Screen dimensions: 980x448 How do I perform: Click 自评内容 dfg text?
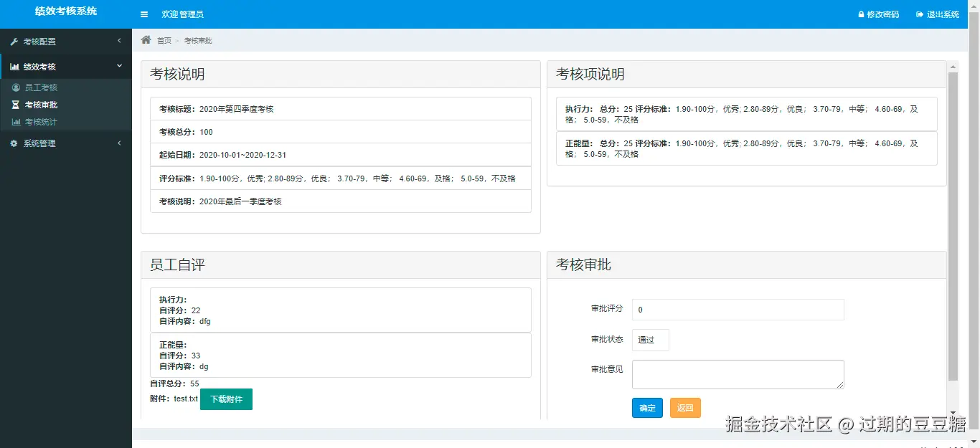point(185,322)
